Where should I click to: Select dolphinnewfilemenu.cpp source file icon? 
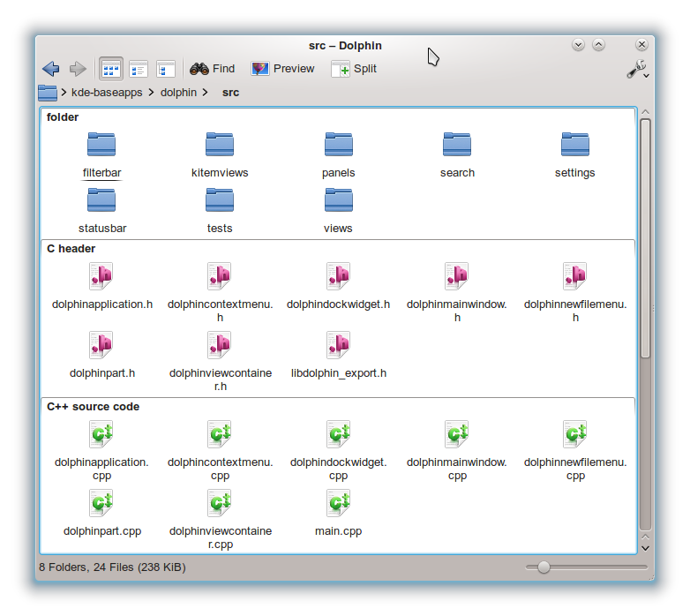click(x=575, y=434)
